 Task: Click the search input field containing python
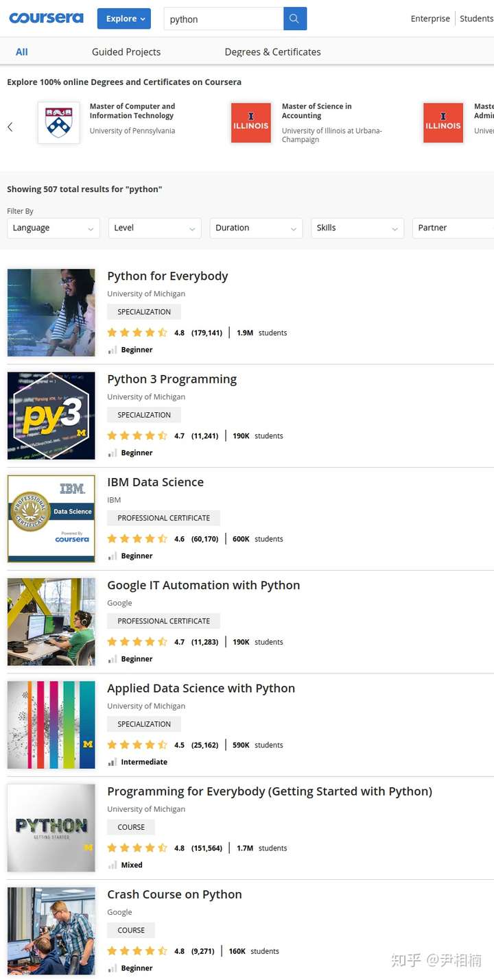pyautogui.click(x=224, y=19)
